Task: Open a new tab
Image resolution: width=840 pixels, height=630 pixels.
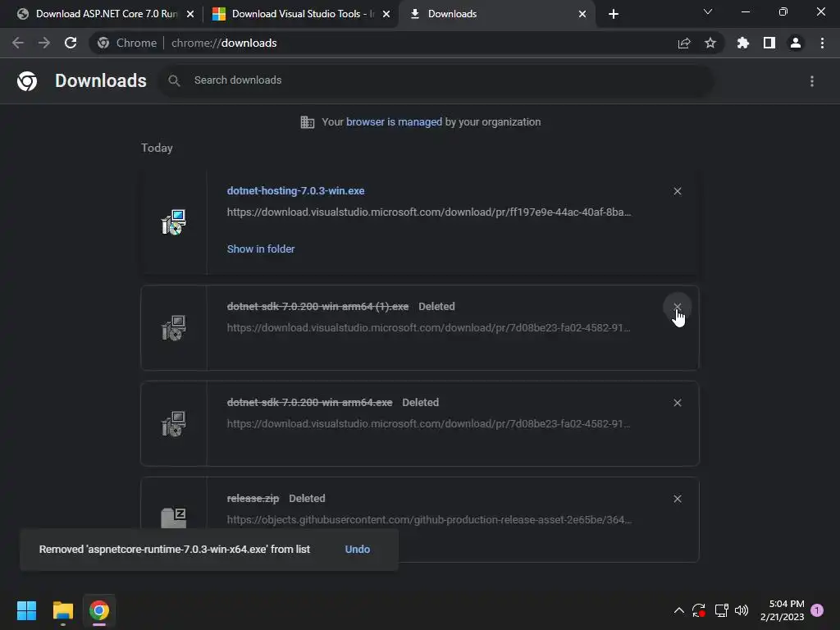Action: point(614,14)
